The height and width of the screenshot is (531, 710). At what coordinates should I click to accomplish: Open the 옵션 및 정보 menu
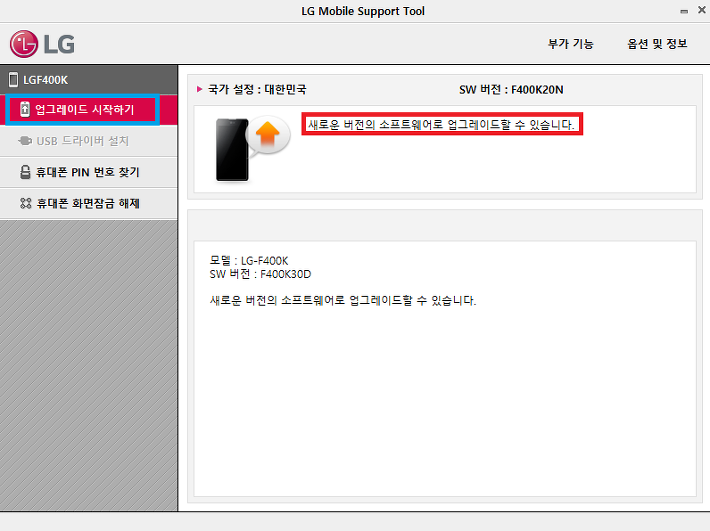click(x=657, y=44)
